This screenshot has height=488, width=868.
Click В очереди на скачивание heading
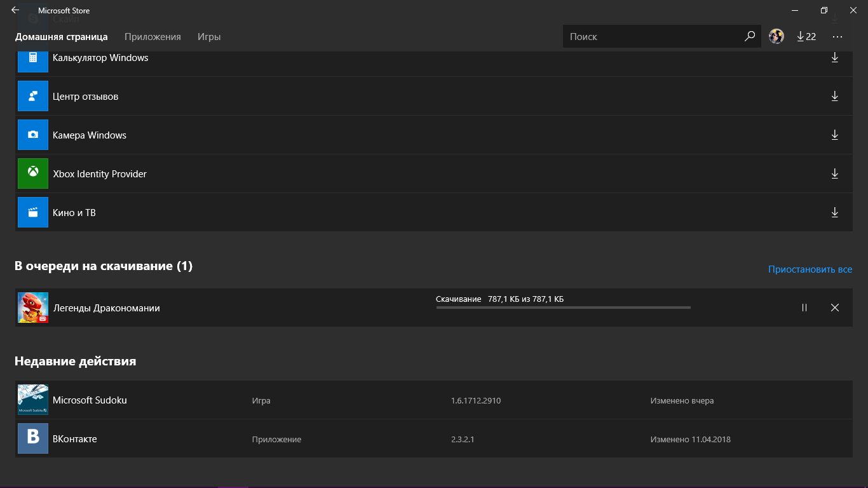tap(104, 266)
